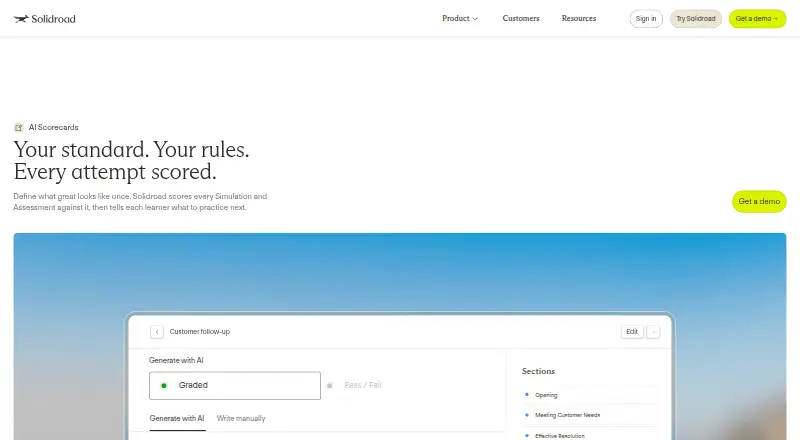The width and height of the screenshot is (800, 440).
Task: Click Get a demo beside the headline
Action: [759, 201]
